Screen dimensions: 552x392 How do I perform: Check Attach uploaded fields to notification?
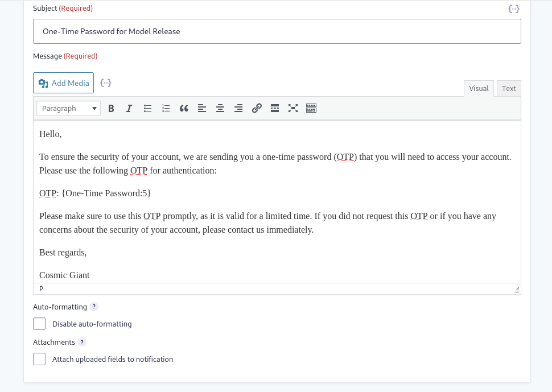click(x=39, y=359)
